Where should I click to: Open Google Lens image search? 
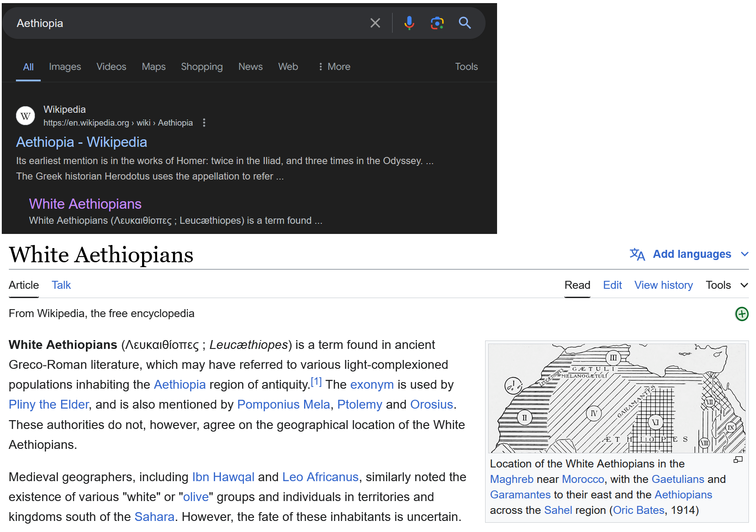(437, 23)
